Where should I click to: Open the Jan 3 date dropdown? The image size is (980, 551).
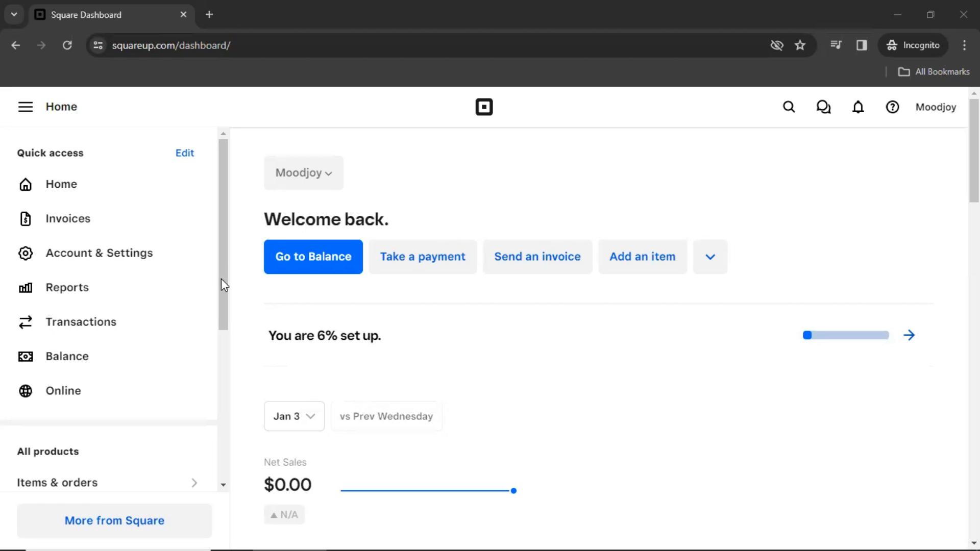(294, 416)
